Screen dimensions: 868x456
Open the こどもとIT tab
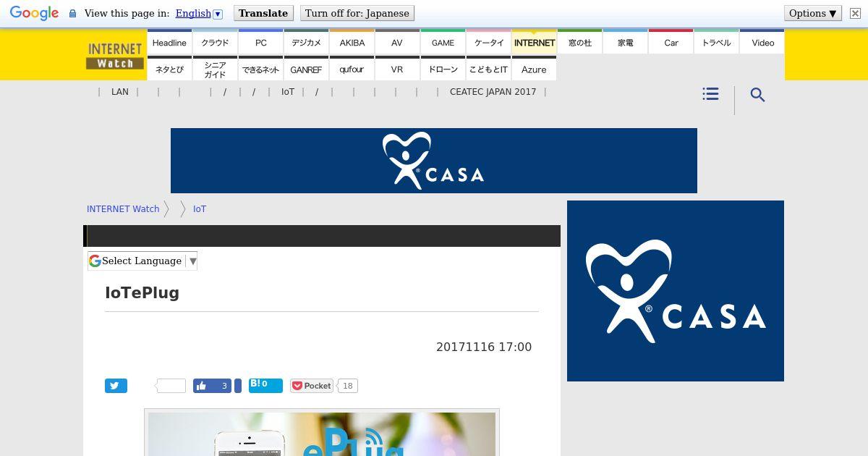point(488,69)
